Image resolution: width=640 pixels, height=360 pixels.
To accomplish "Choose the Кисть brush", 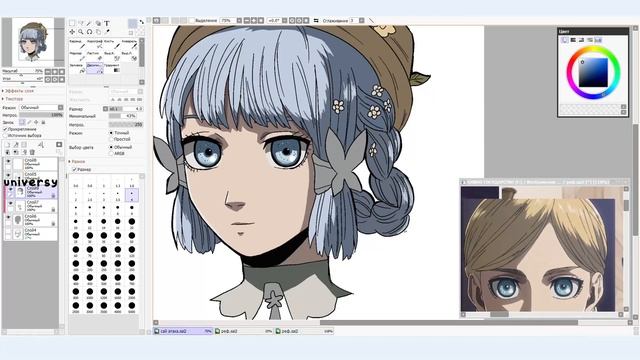I will pyautogui.click(x=112, y=45).
